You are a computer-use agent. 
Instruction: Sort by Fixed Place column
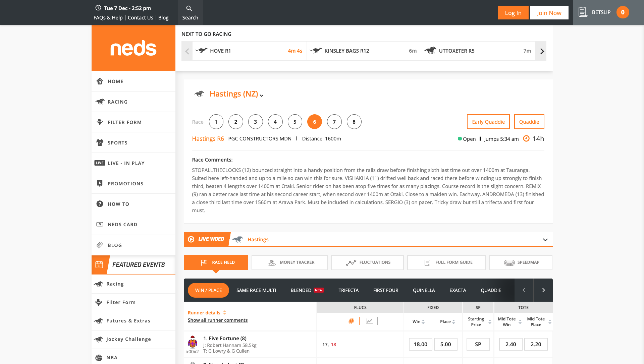coord(454,322)
